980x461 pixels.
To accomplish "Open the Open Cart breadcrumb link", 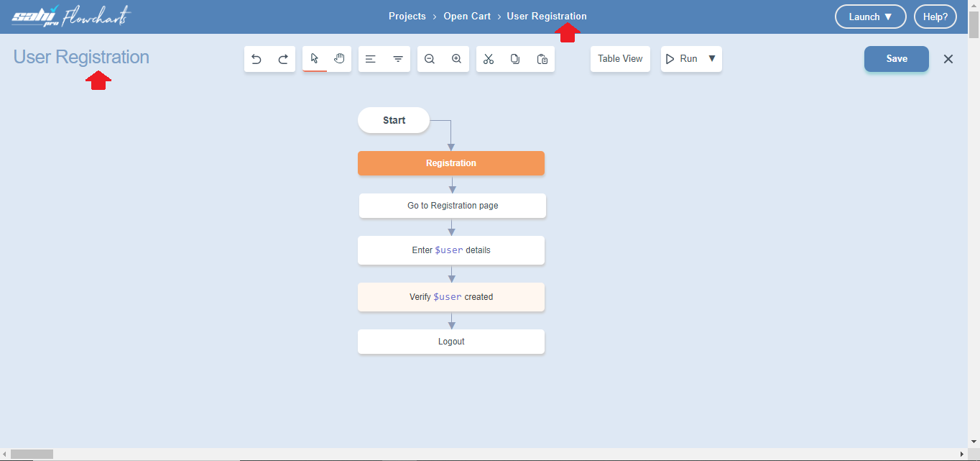I will pyautogui.click(x=466, y=16).
